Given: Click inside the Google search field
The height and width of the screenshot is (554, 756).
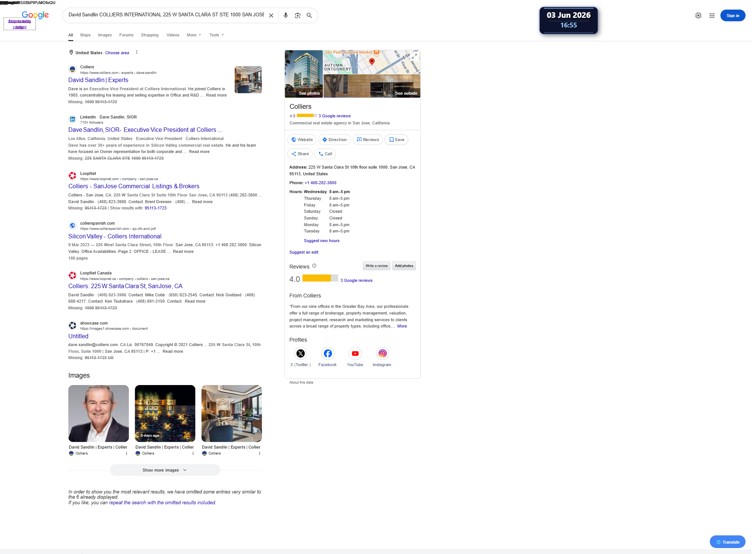Looking at the screenshot, I should (166, 15).
